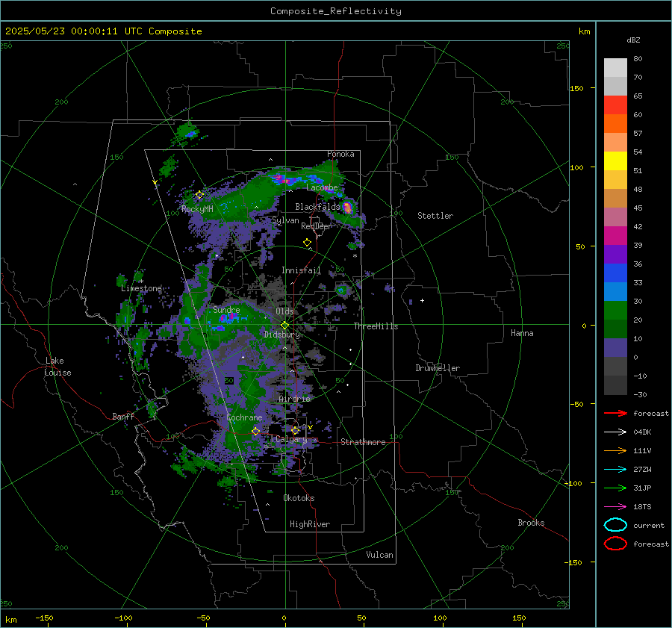This screenshot has width=672, height=628.
Task: Click the Lake Louise label
Action: coord(57,367)
